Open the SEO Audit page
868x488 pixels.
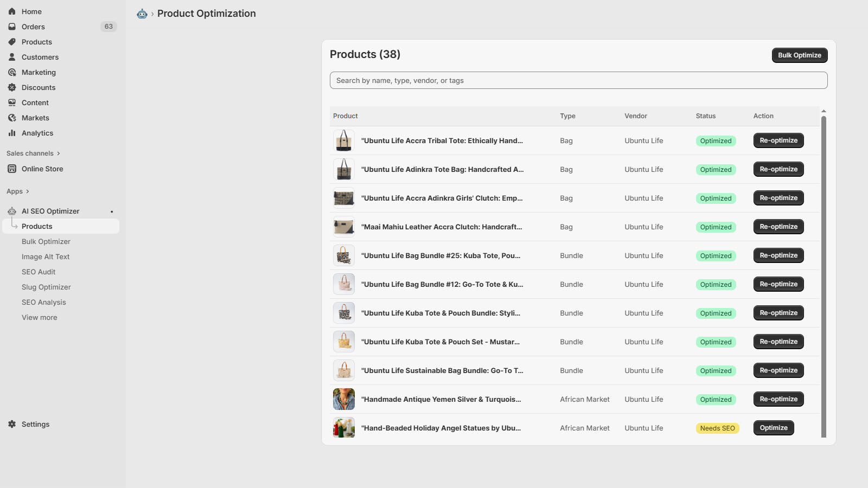38,272
